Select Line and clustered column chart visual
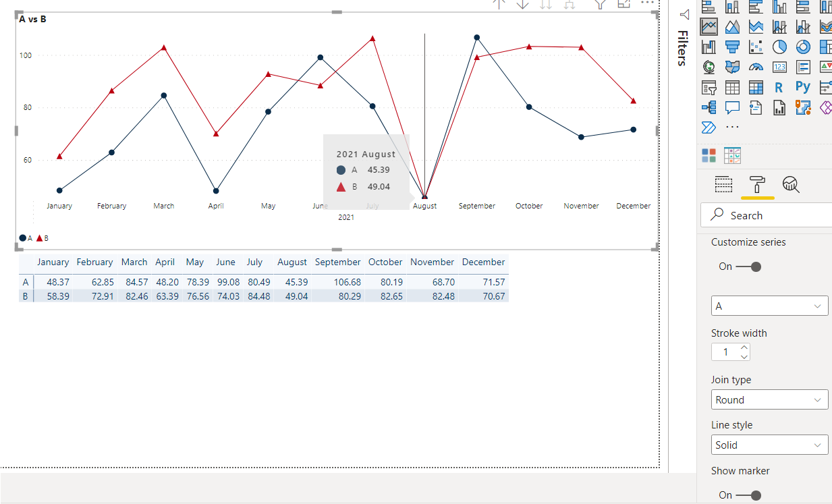832x504 pixels. click(x=803, y=26)
